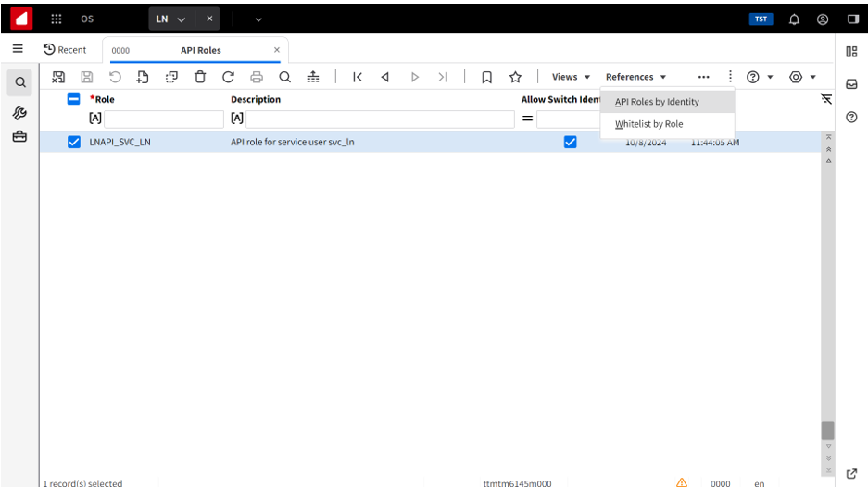Click the bookmark icon in toolbar

[486, 78]
